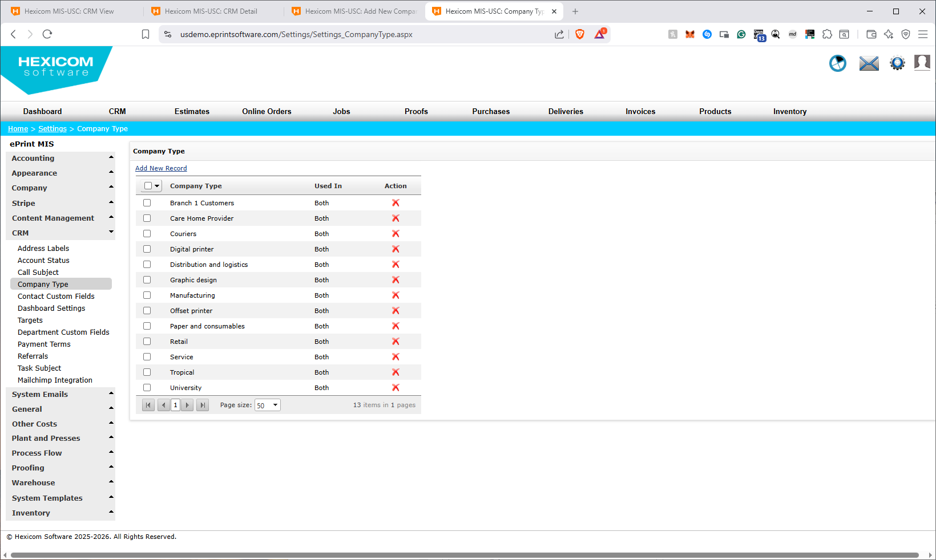The image size is (936, 560).
Task: Go to next page of grid
Action: pyautogui.click(x=187, y=405)
